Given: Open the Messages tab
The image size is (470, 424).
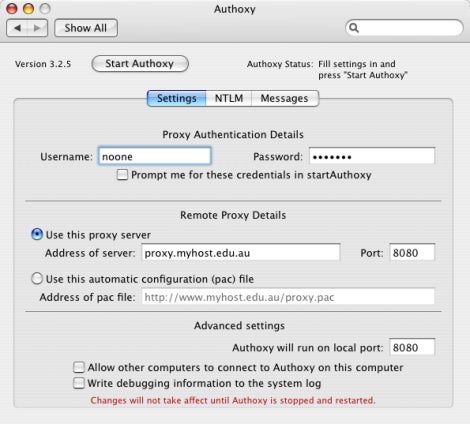Looking at the screenshot, I should pos(285,98).
